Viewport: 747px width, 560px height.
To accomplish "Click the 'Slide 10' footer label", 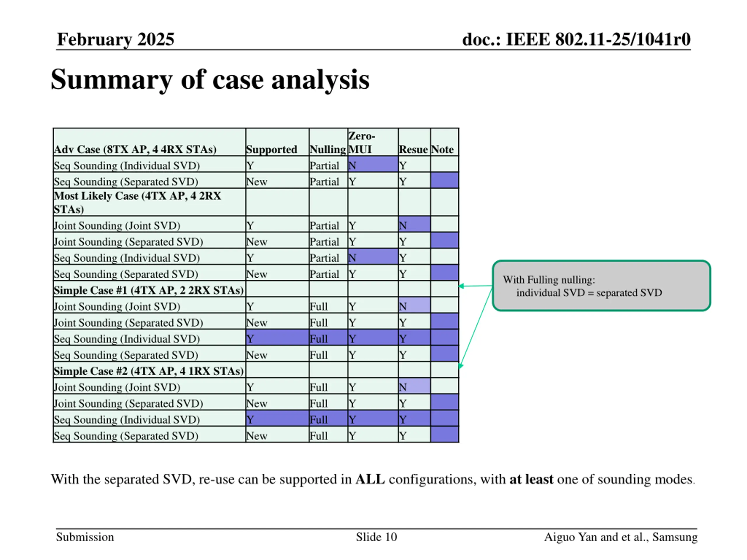I will point(376,537).
